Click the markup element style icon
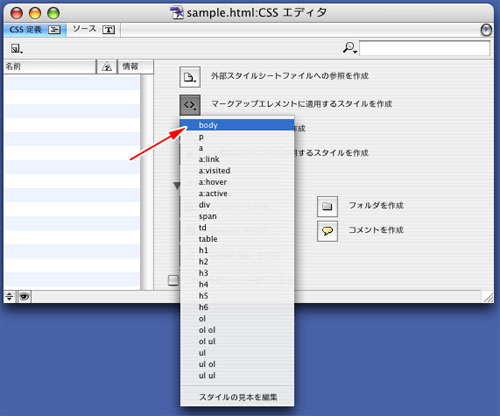 [190, 105]
